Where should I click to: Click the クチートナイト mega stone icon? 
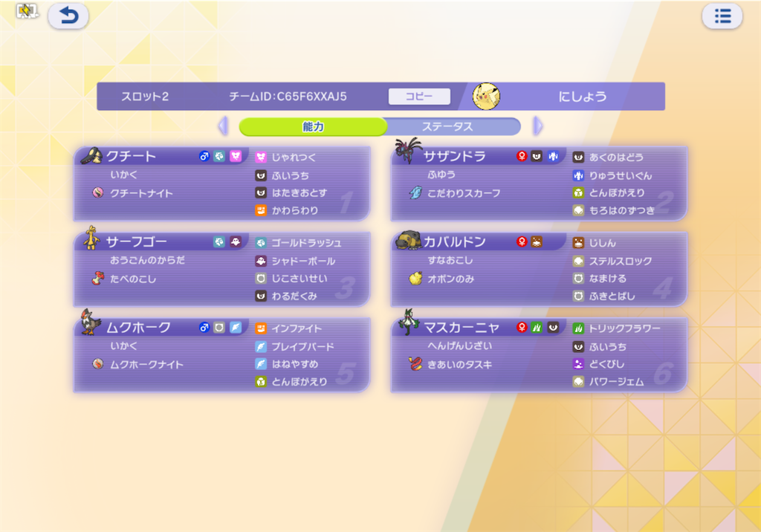[x=98, y=192]
